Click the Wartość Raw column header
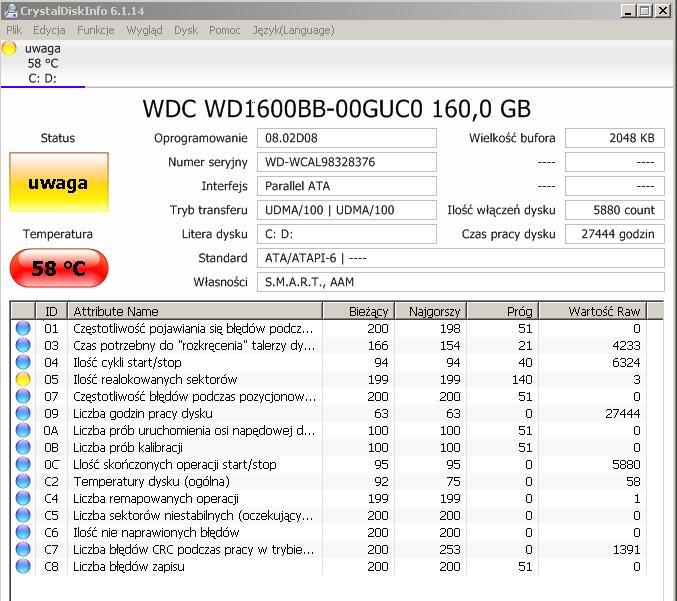Screen dimensions: 677x601 coord(593,311)
